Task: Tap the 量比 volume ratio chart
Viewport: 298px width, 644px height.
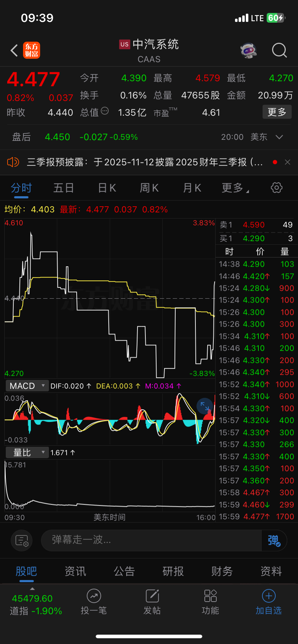Action: pyautogui.click(x=110, y=485)
